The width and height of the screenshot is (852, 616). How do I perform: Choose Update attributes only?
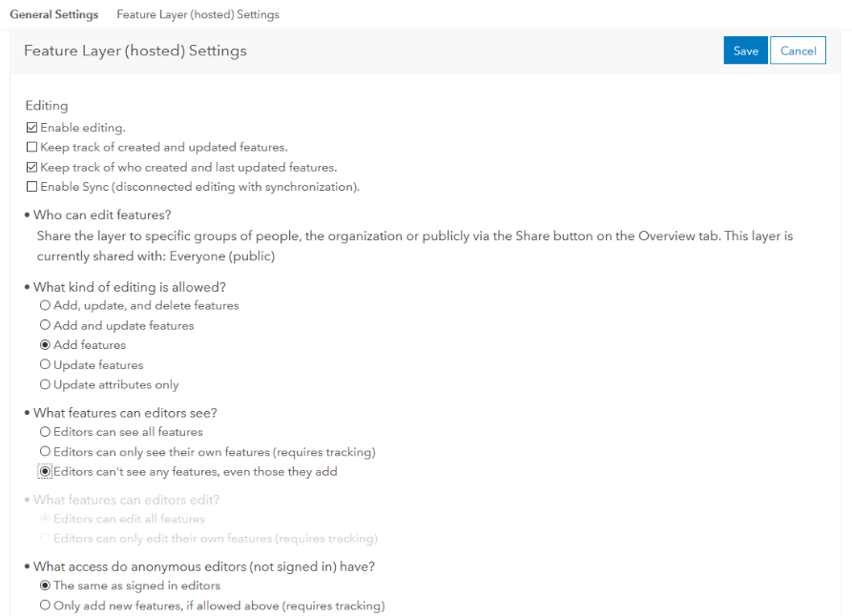(45, 385)
